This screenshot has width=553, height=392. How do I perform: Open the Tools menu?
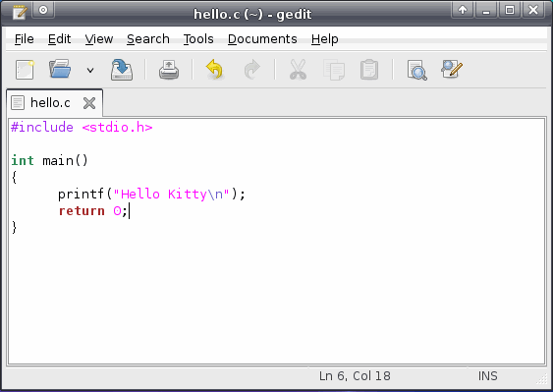[198, 39]
